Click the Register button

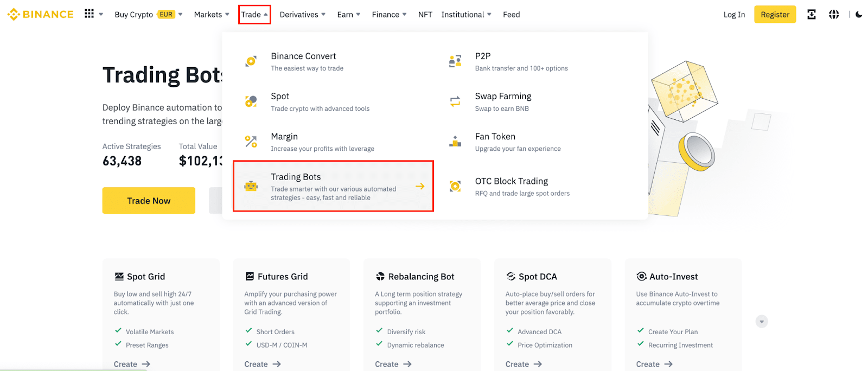point(775,15)
